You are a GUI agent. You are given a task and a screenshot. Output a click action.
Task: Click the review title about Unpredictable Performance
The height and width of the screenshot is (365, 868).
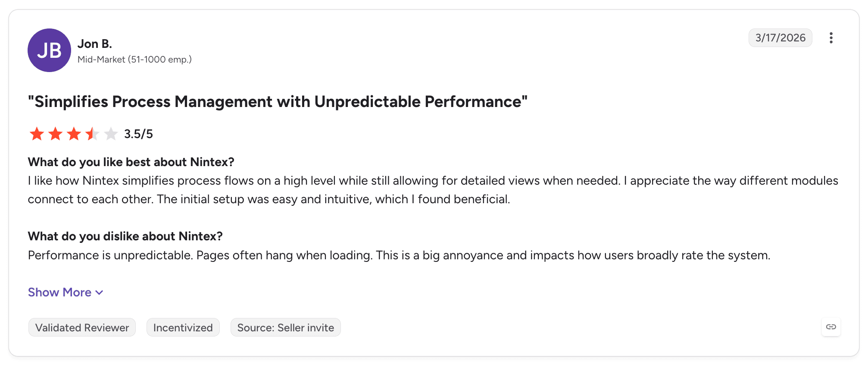coord(278,102)
